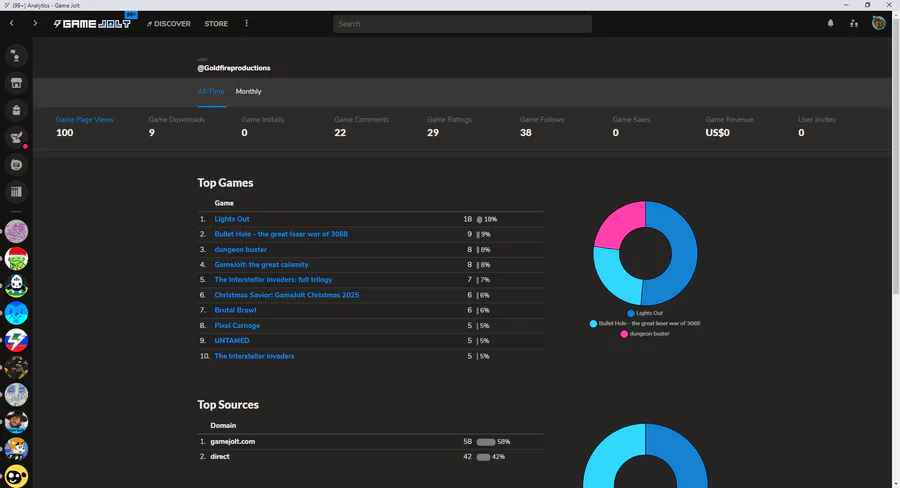This screenshot has height=488, width=900.
Task: Open the @Goldfireproductions user link
Action: [x=234, y=68]
